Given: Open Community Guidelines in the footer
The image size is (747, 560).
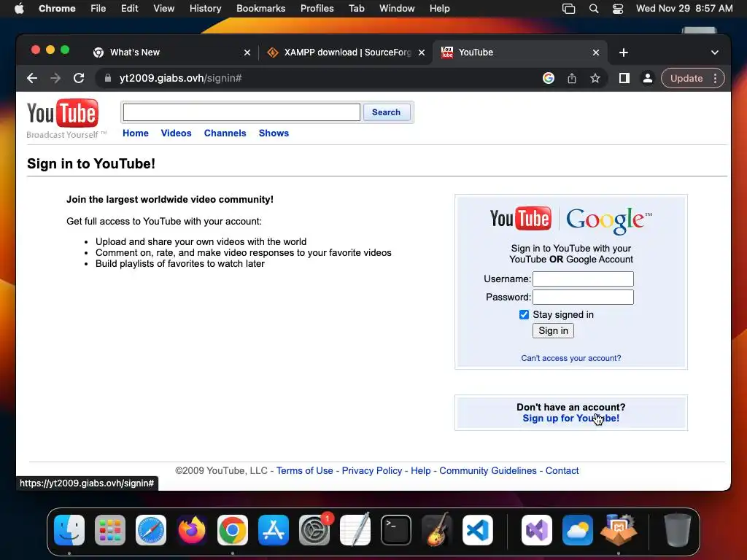Looking at the screenshot, I should point(488,470).
